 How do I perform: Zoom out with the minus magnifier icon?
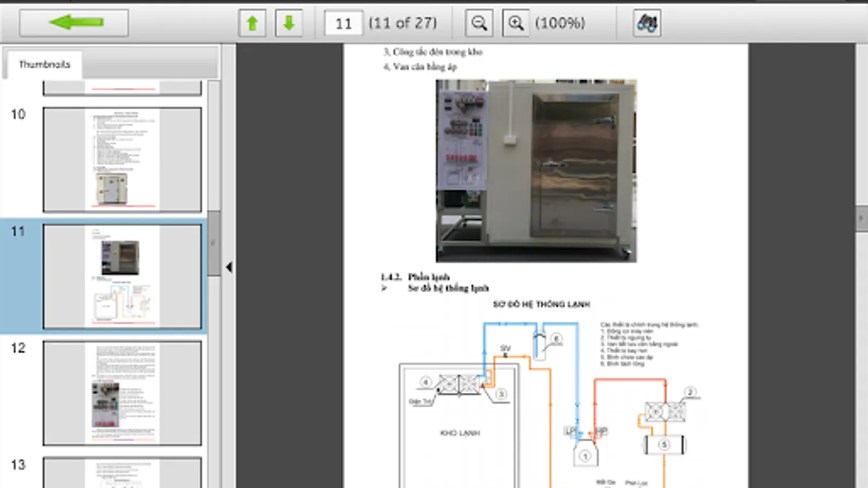pyautogui.click(x=478, y=22)
